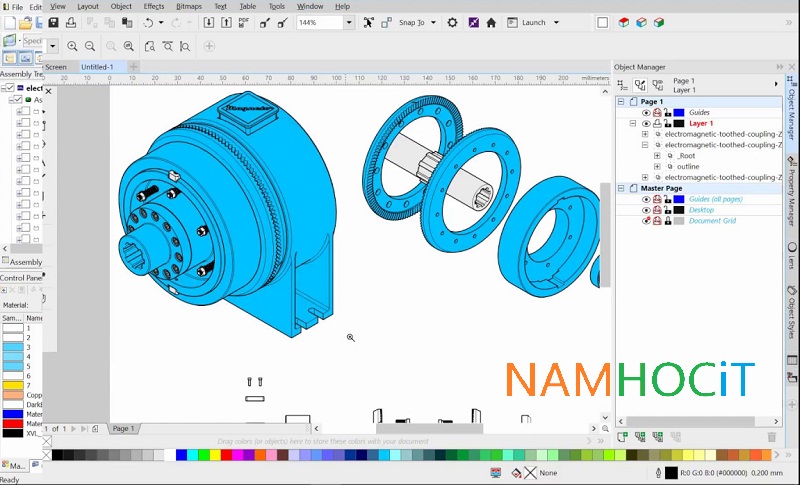This screenshot has width=800, height=485.
Task: Expand the _Root item in Object Manager
Action: click(x=657, y=155)
